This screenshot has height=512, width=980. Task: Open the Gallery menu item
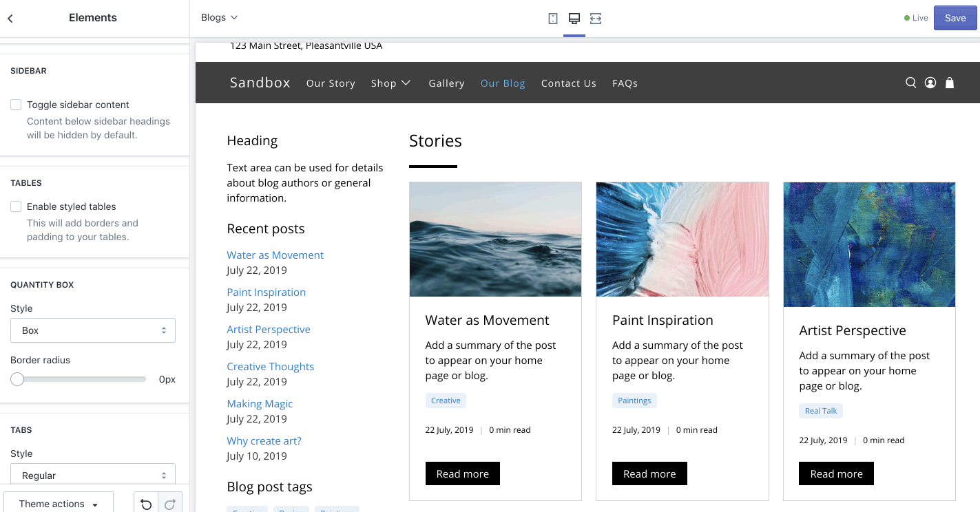(x=446, y=83)
